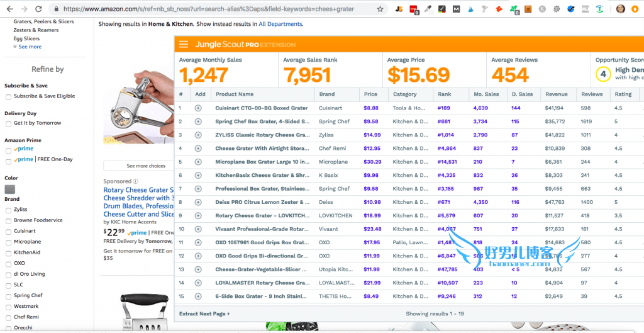The image size is (644, 333).
Task: Click See more choices button
Action: [139, 166]
